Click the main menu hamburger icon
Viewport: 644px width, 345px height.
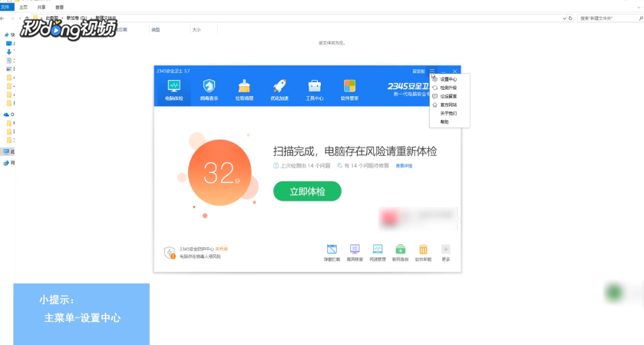click(432, 71)
